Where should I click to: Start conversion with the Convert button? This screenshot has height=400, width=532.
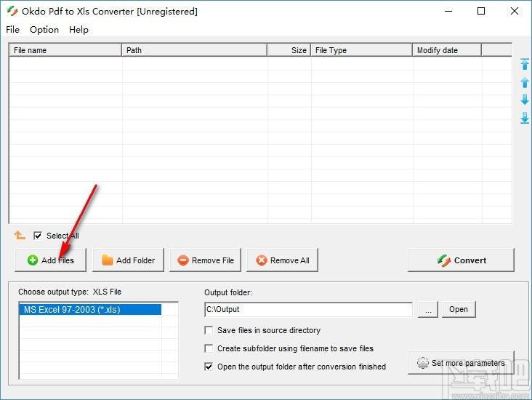point(461,260)
